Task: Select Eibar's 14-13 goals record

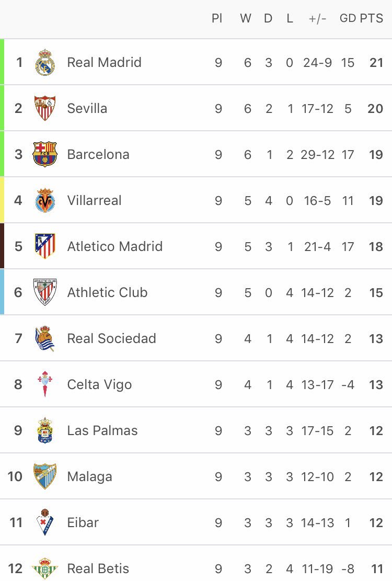Action: [x=317, y=522]
